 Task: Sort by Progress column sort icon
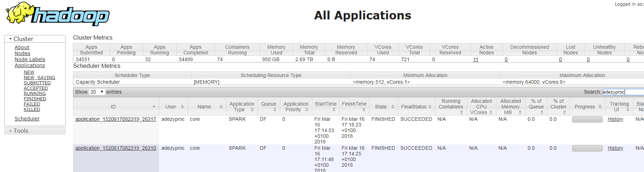tap(600, 107)
